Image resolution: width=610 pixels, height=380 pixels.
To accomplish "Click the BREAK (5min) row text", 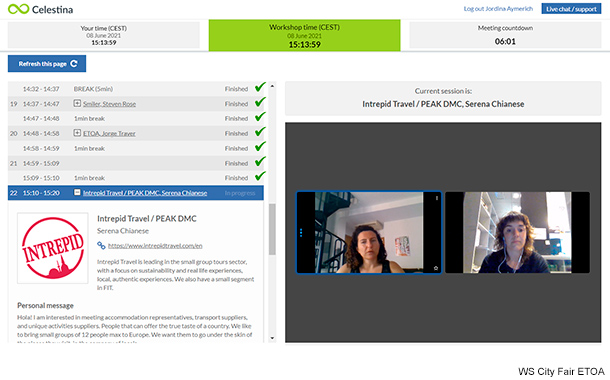I will point(93,89).
